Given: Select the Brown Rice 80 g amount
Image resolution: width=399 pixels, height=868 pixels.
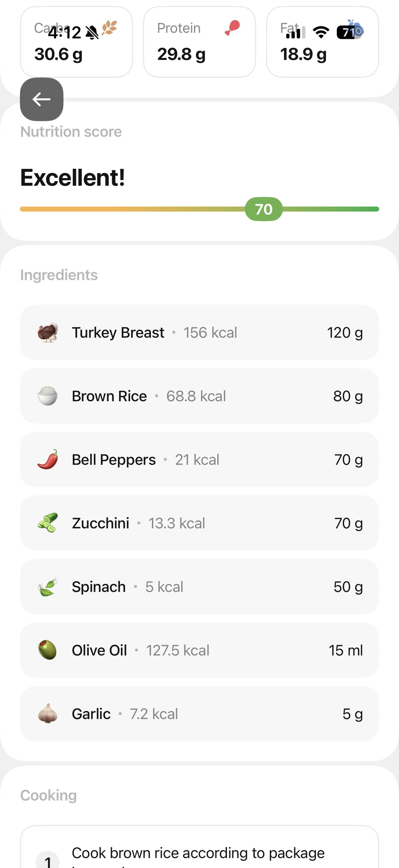Looking at the screenshot, I should pos(348,396).
